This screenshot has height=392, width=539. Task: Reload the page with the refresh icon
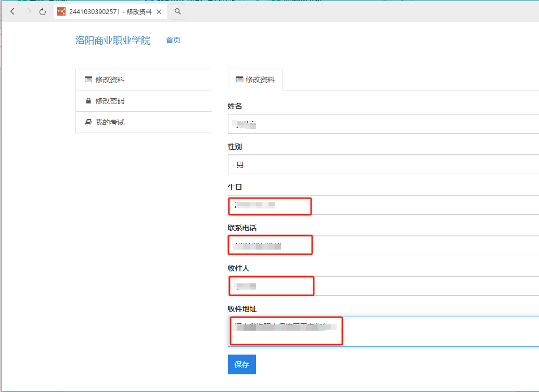pos(43,11)
